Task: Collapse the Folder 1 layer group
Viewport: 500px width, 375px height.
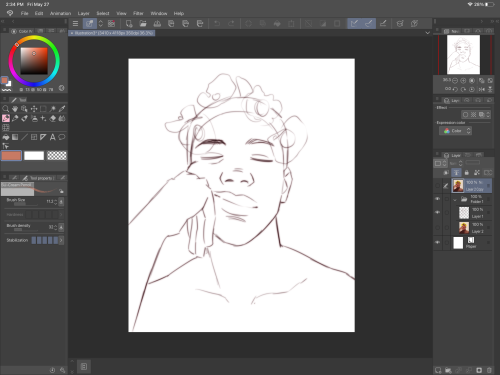Action: (x=455, y=200)
